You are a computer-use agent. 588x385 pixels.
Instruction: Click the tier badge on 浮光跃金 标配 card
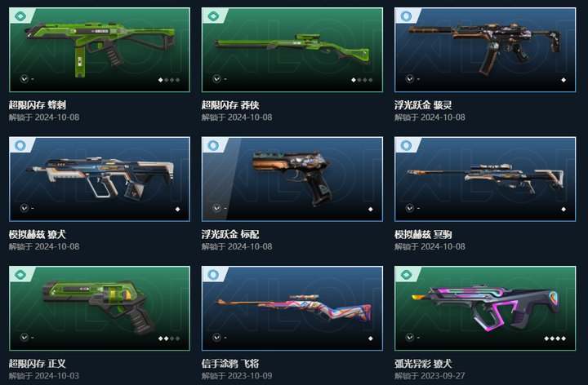[213, 145]
